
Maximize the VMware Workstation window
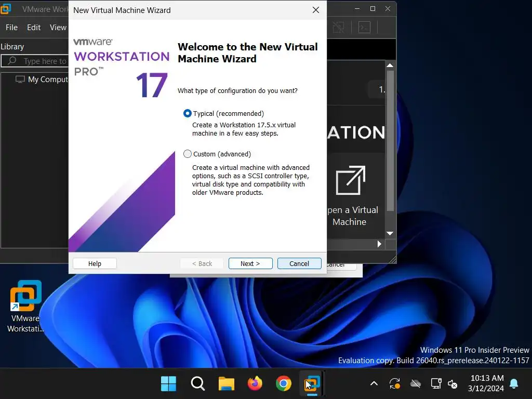point(373,9)
